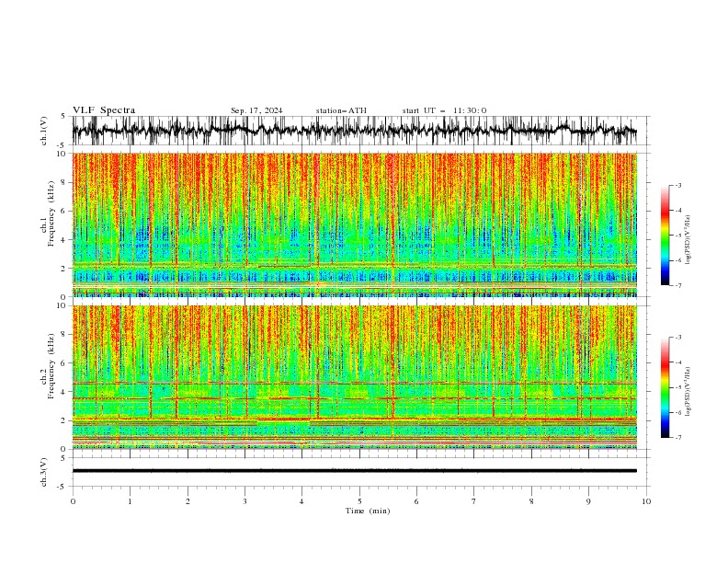Click the "station=ATH" label
728x563 pixels.
click(x=341, y=110)
